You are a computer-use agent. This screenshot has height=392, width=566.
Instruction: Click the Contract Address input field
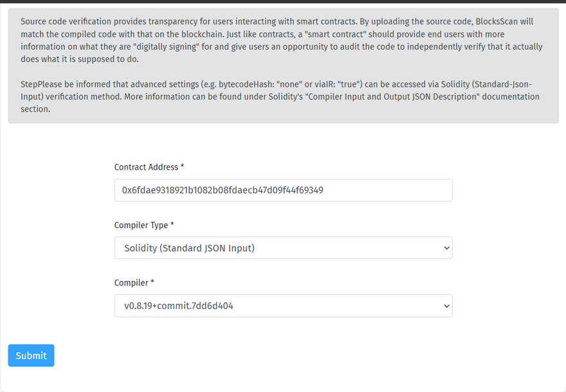tap(283, 190)
